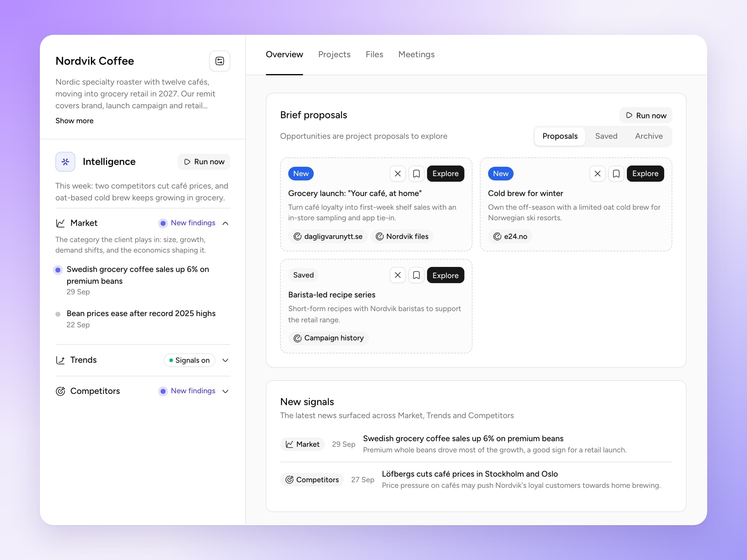Explore the Grocery launch proposal
This screenshot has height=560, width=747.
445,174
